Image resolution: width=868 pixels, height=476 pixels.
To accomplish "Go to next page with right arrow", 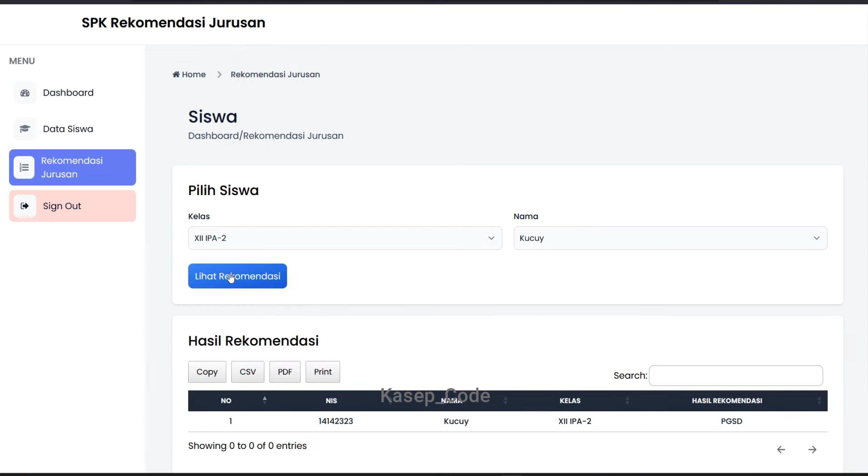I will [x=812, y=449].
